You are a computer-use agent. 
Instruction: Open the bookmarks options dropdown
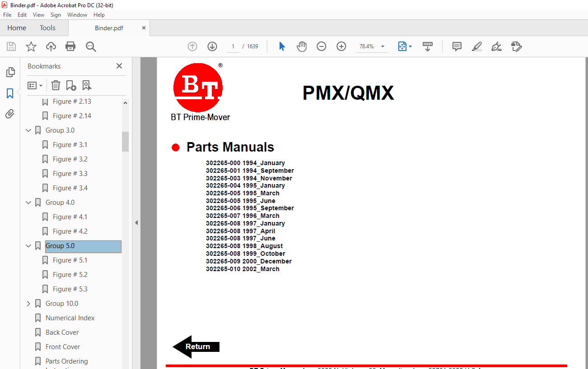35,85
